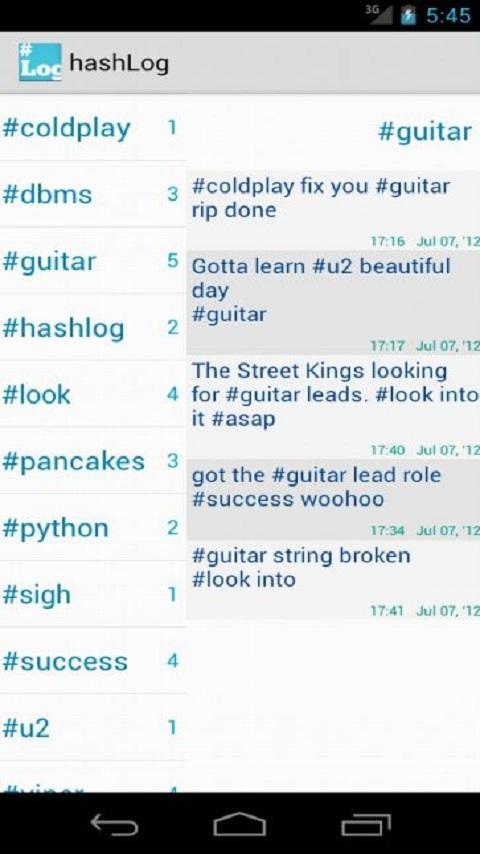This screenshot has width=480, height=854.
Task: Tap the 3G signal indicator icon
Action: tap(379, 14)
